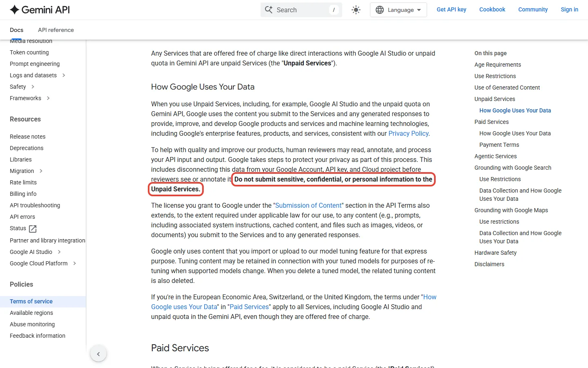
Task: Jump to Payment Terms in page outline
Action: click(499, 145)
